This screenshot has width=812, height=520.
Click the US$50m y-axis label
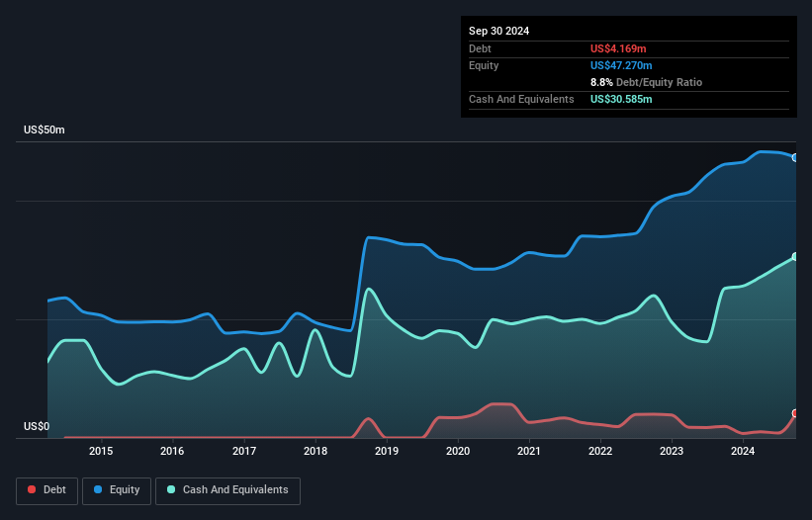coord(45,130)
